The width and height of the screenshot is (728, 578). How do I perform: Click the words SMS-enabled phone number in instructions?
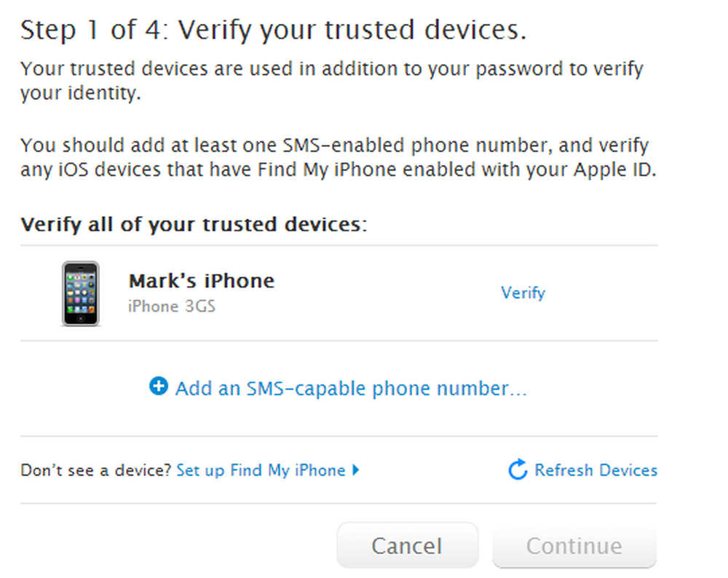[x=417, y=146]
